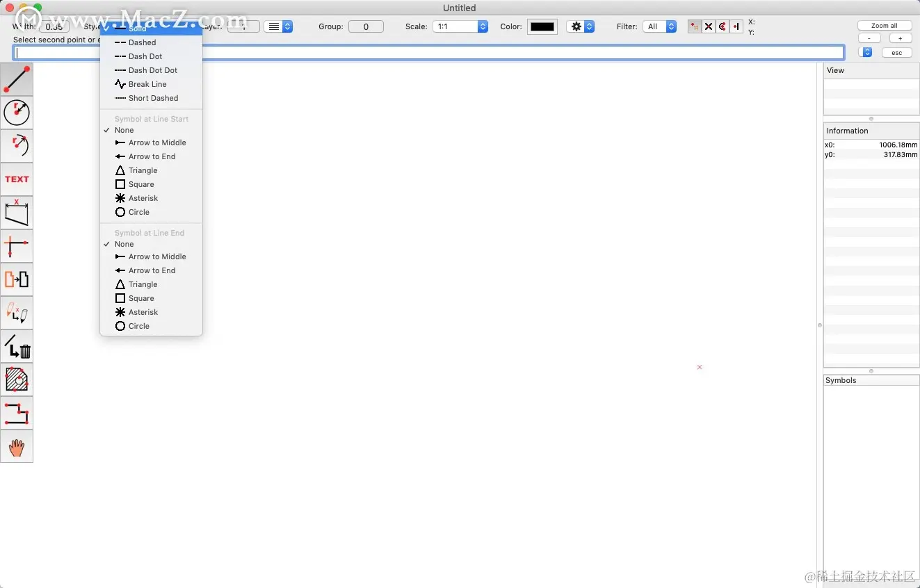Toggle the intersection snap X button
The height and width of the screenshot is (588, 920).
tap(709, 26)
